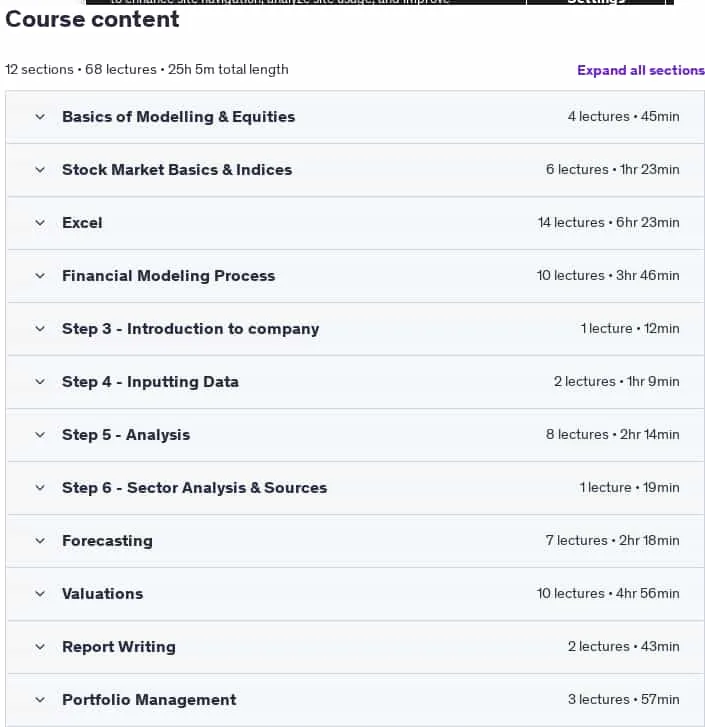Image resolution: width=705 pixels, height=727 pixels.
Task: Click the chevron beside the Excel section
Action: pyautogui.click(x=40, y=223)
